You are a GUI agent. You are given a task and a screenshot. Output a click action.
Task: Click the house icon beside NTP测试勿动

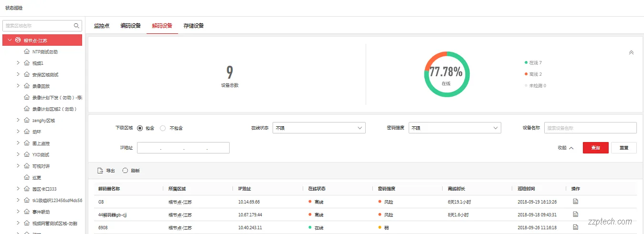(x=27, y=51)
